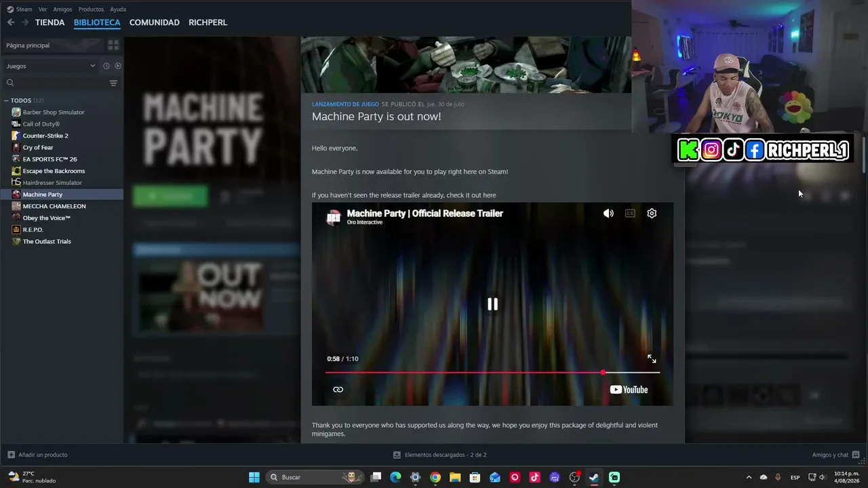Open the Amigos menu
This screenshot has height=488, width=868.
point(62,9)
